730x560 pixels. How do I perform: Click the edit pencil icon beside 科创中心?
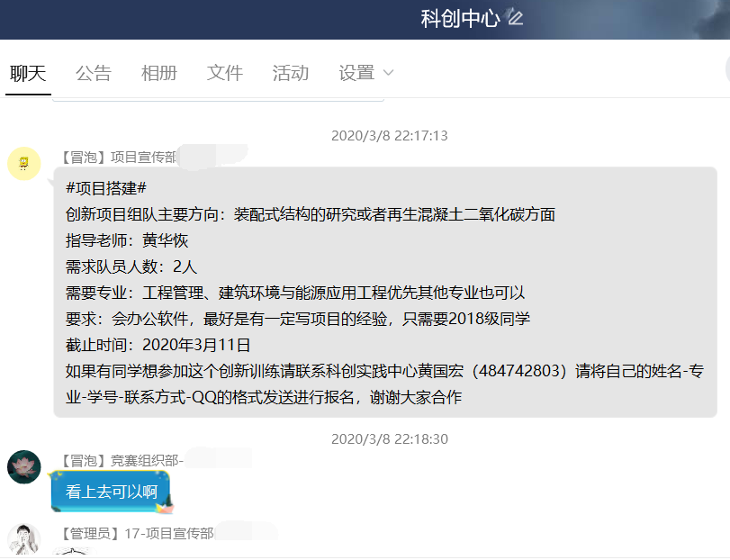coord(516,19)
